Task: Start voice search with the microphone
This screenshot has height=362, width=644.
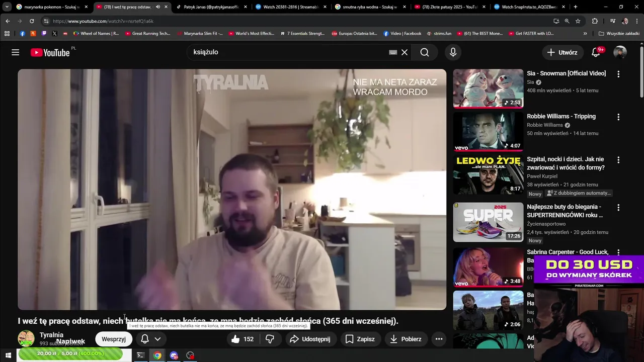Action: tap(453, 52)
